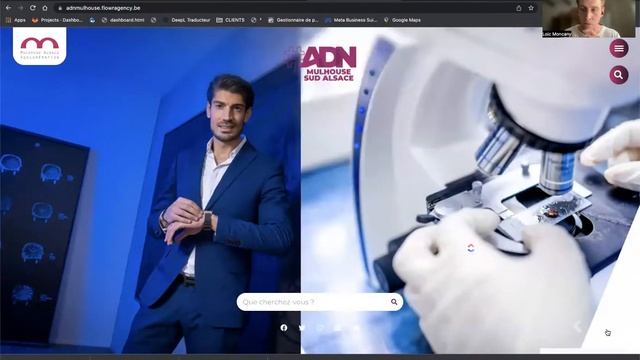Open the Twitter social link
This screenshot has width=640, height=360.
(x=302, y=328)
